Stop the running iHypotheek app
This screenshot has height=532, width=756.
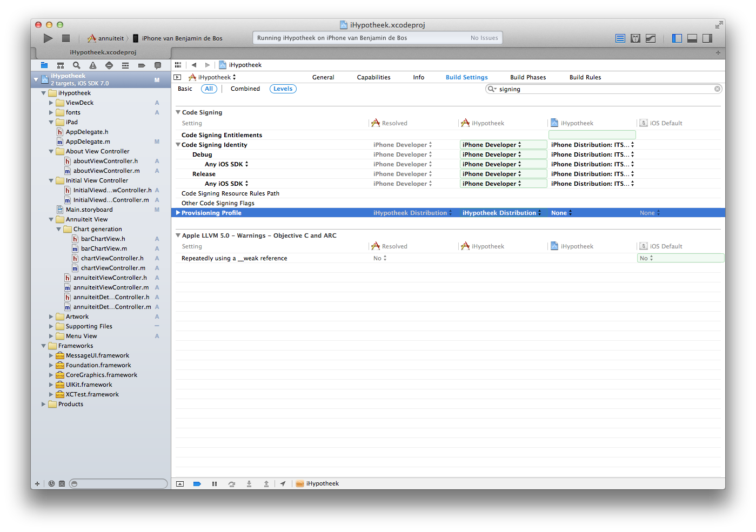tap(66, 38)
